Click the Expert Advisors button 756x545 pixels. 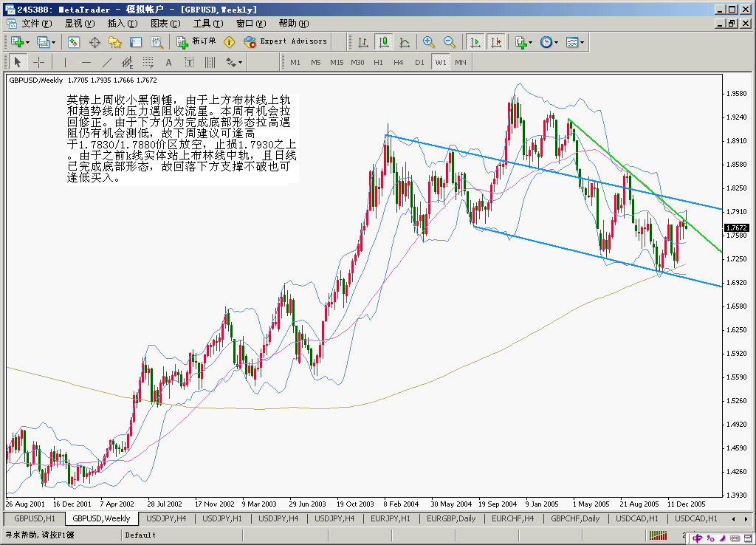[286, 42]
